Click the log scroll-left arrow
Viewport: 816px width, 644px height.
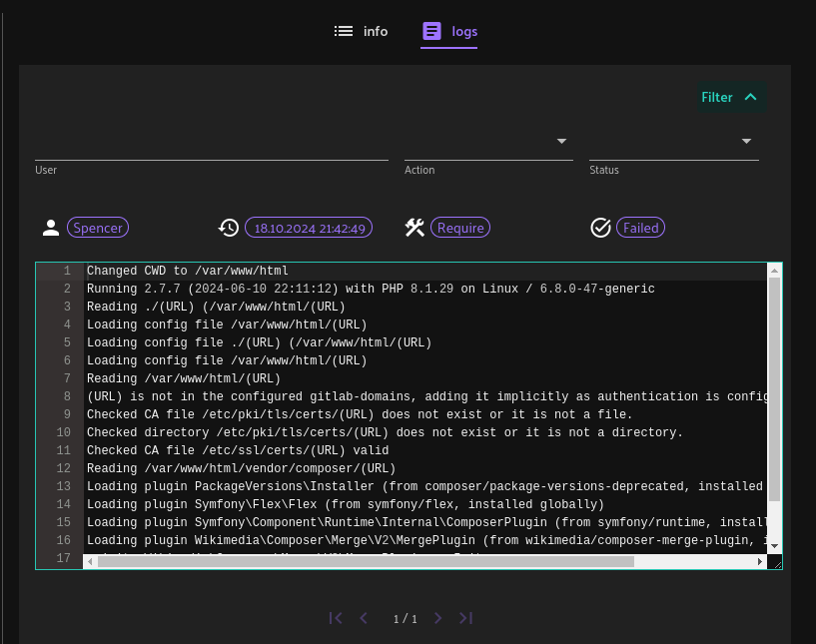[x=90, y=562]
